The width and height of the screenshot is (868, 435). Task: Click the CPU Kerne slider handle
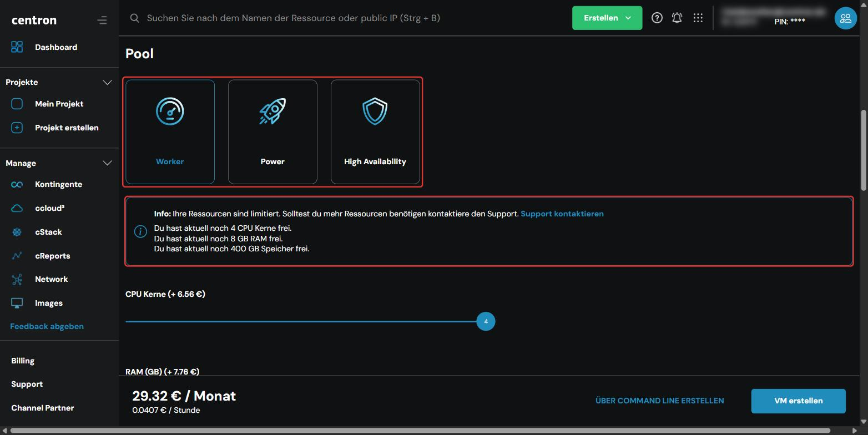[x=486, y=321]
